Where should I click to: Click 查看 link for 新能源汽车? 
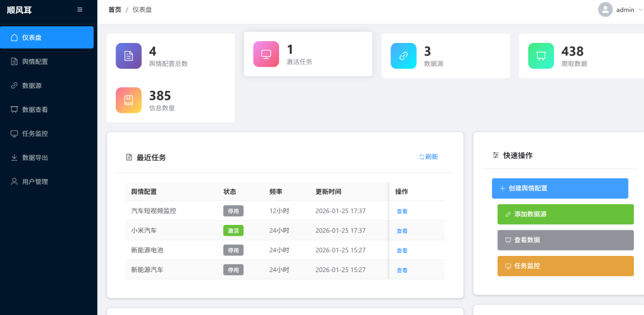402,270
